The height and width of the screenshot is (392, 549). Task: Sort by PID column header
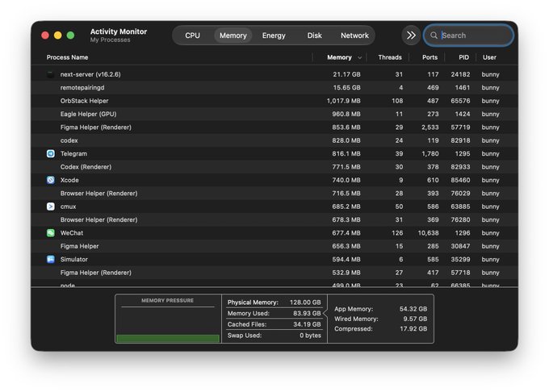[x=464, y=57]
